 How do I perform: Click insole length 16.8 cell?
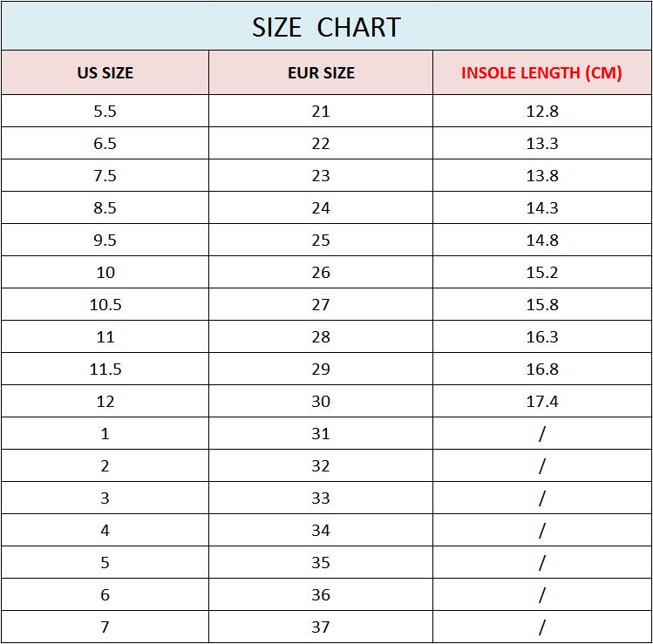coord(541,369)
